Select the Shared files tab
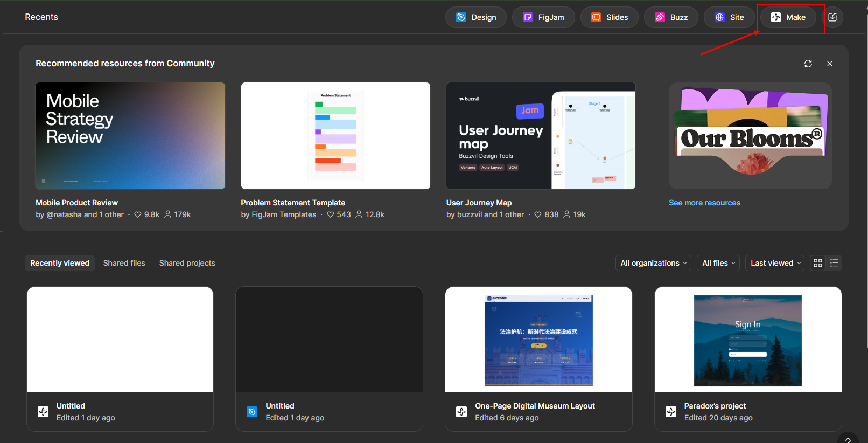The image size is (868, 443). (124, 263)
